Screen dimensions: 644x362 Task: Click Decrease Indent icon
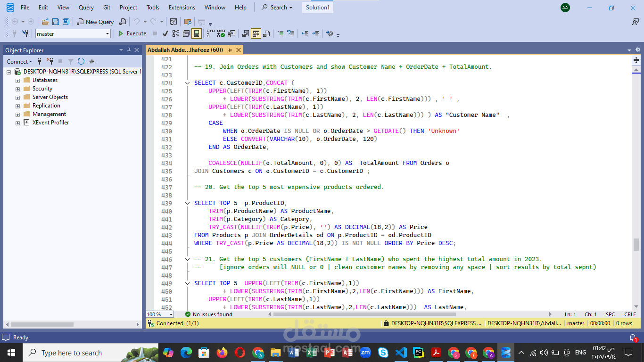pyautogui.click(x=305, y=33)
